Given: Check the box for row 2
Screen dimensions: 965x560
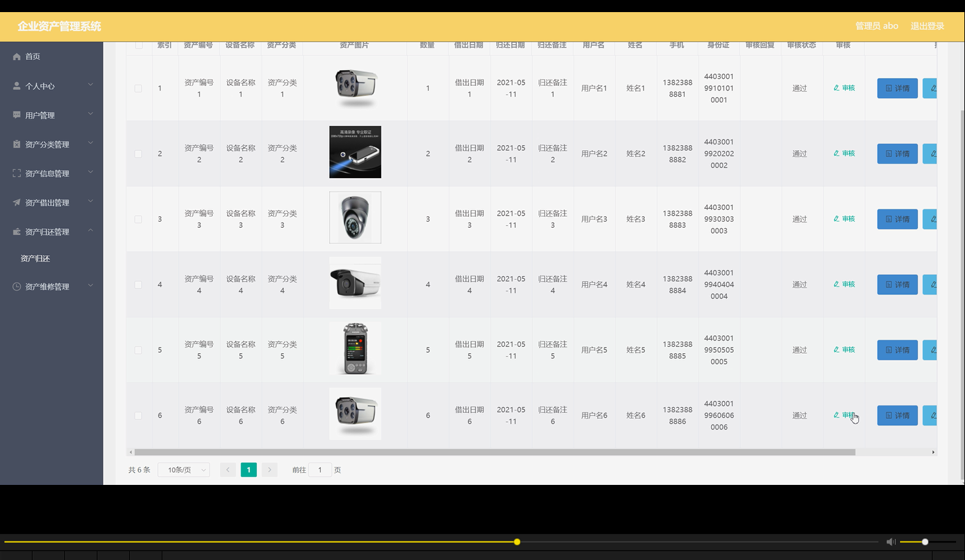Looking at the screenshot, I should pyautogui.click(x=138, y=154).
